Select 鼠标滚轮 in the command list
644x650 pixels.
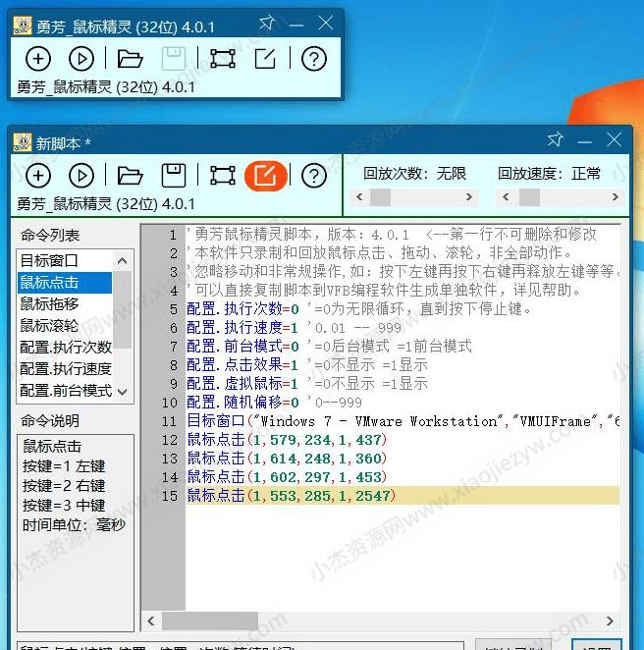click(x=65, y=326)
